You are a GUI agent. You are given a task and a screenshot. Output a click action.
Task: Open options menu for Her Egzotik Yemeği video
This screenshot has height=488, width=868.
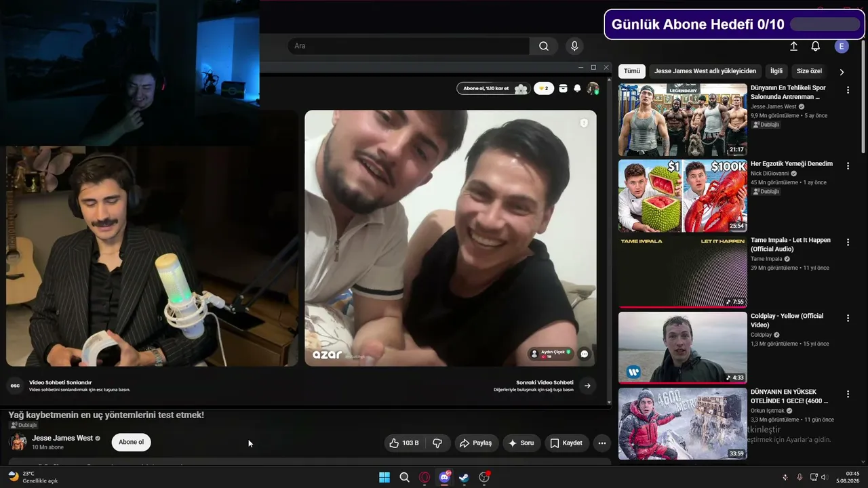tap(848, 166)
